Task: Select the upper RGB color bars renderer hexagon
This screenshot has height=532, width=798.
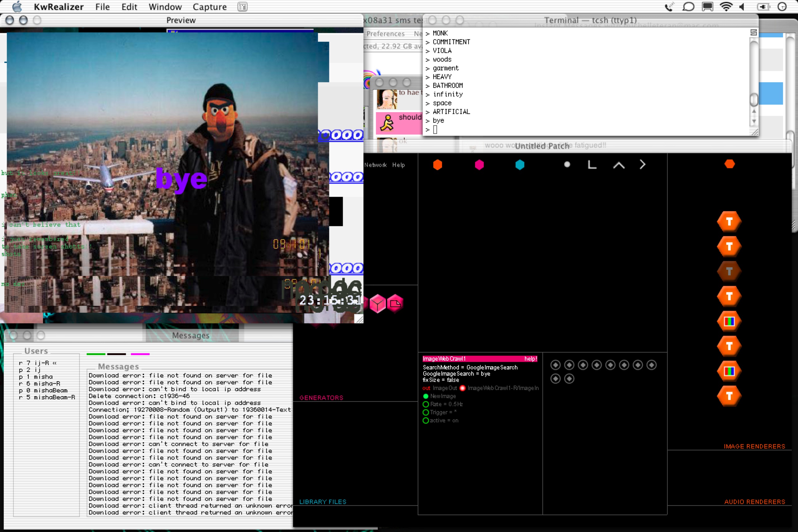Action: point(729,321)
